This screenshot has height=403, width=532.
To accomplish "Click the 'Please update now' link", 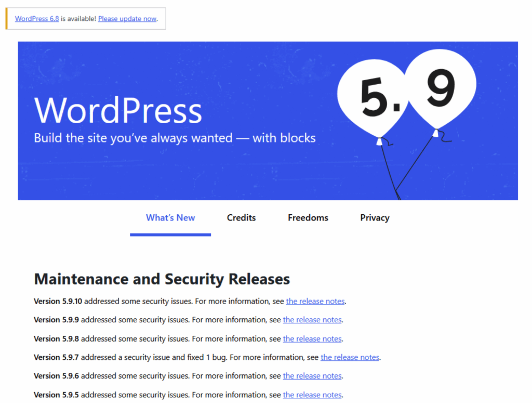I will pos(127,19).
